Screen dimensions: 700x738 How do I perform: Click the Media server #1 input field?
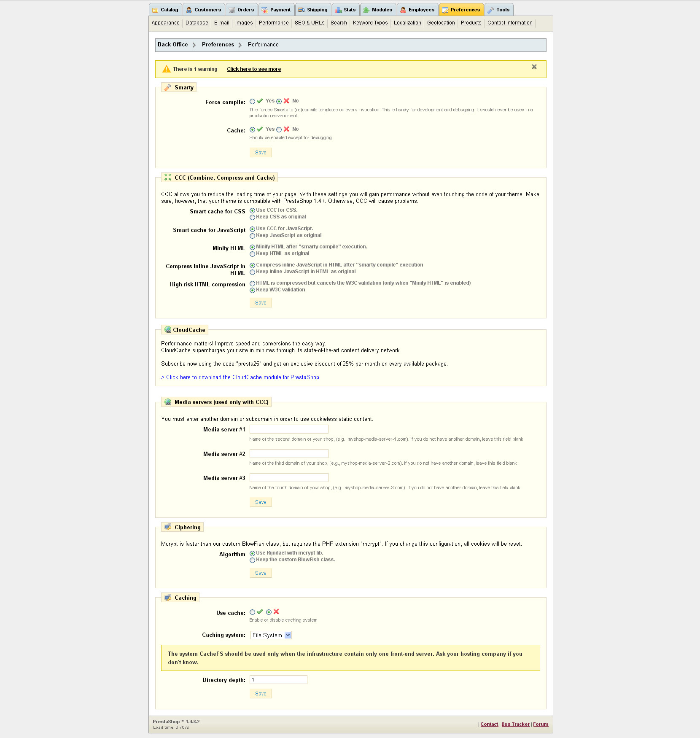(289, 429)
